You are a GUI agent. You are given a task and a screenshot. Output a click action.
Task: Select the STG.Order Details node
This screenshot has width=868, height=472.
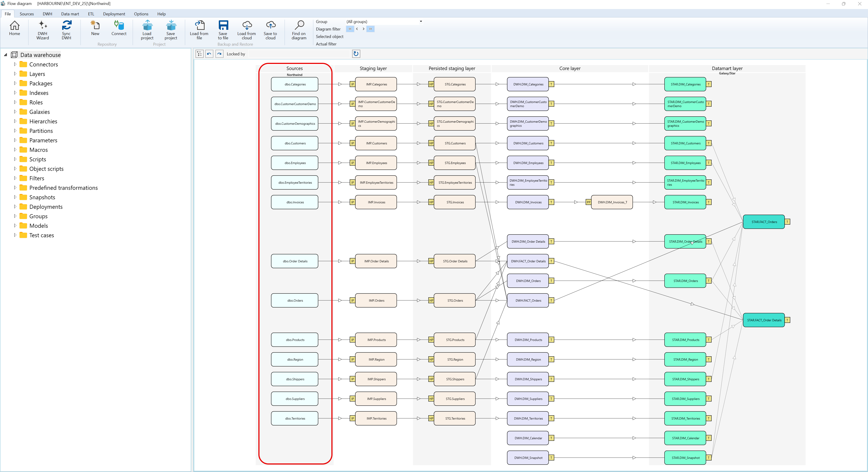(455, 261)
